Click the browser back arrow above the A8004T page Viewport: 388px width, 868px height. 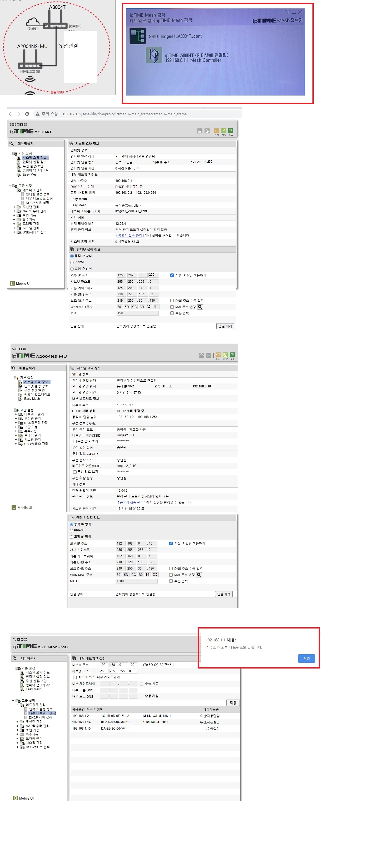[10, 114]
